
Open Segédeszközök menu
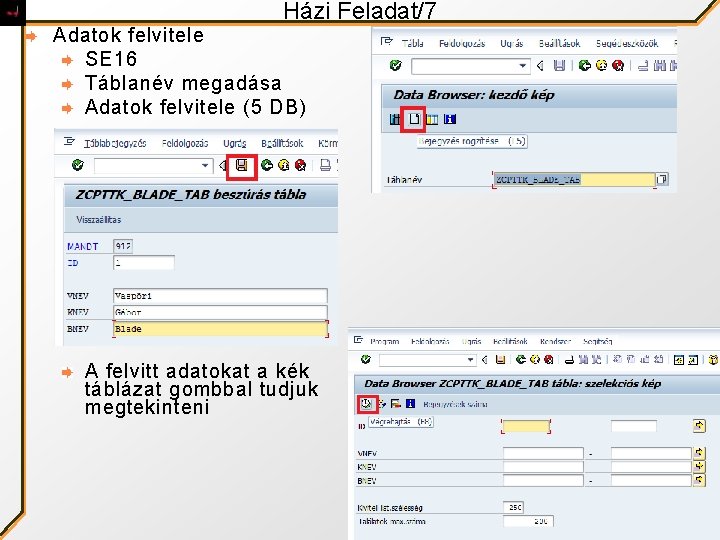[627, 44]
